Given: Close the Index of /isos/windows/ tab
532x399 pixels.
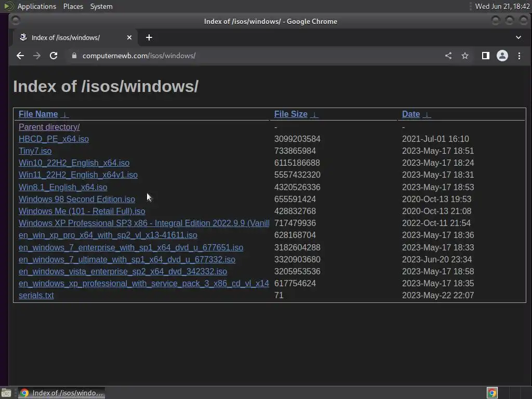Looking at the screenshot, I should click(129, 37).
